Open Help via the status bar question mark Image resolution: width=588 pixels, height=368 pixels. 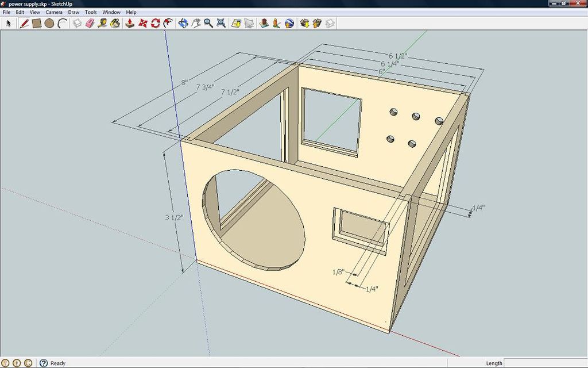click(45, 363)
